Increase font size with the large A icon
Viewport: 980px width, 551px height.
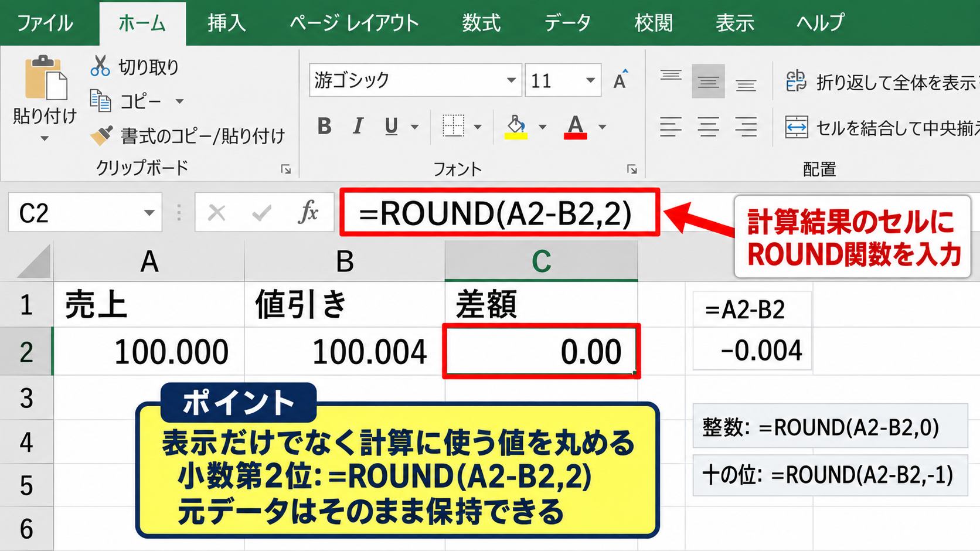[x=621, y=80]
